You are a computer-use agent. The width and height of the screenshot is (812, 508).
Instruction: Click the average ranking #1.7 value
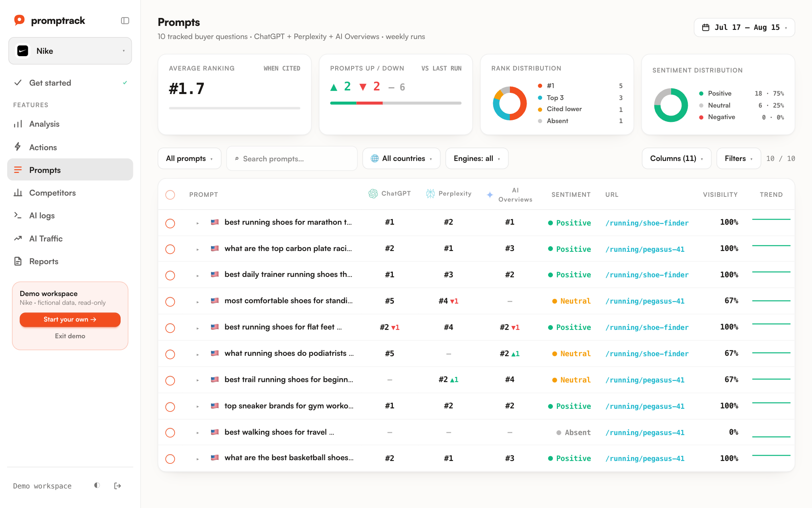click(187, 88)
